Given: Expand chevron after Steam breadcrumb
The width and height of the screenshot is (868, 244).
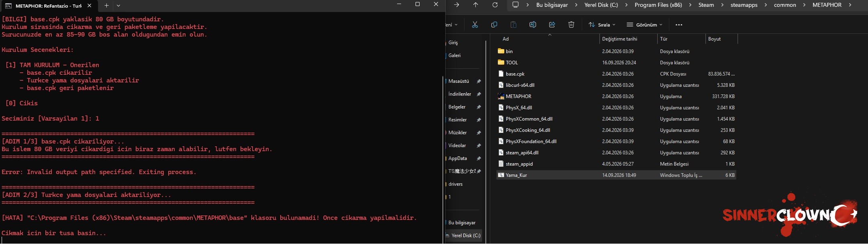Looking at the screenshot, I should tap(722, 5).
